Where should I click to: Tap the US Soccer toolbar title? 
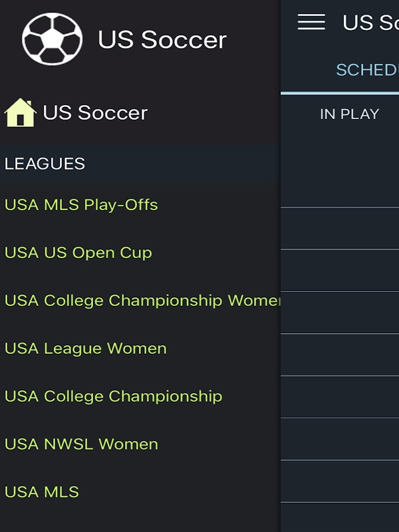[x=369, y=22]
